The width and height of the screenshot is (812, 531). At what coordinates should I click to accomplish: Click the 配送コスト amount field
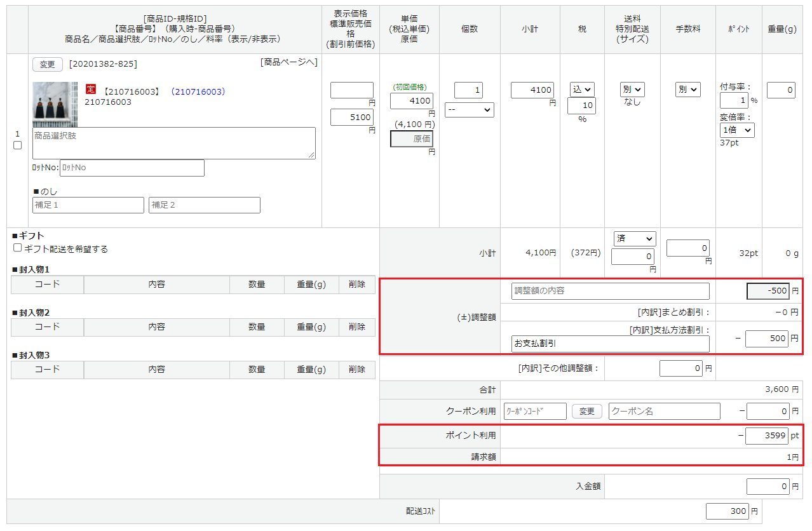pos(727,511)
